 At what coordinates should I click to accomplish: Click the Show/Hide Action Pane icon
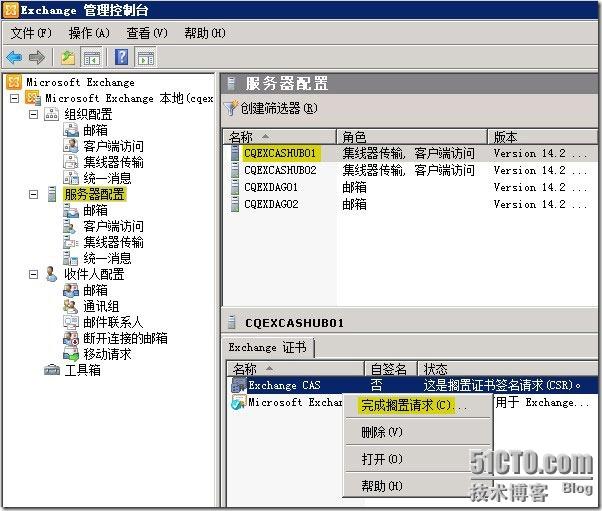click(x=145, y=57)
